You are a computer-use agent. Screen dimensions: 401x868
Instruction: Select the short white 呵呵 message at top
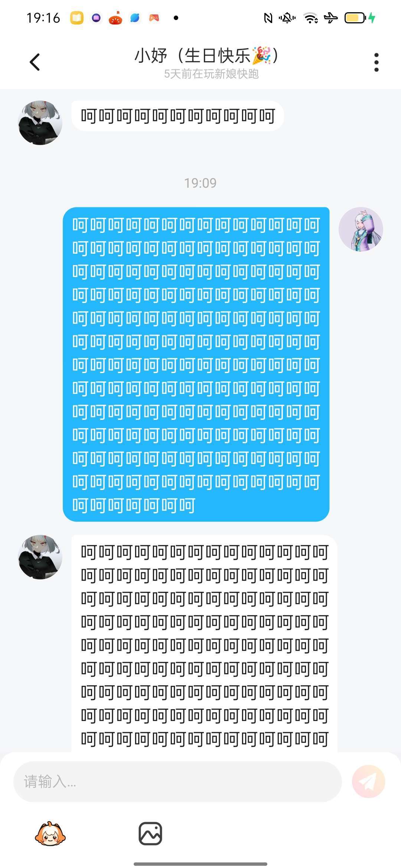click(x=177, y=116)
